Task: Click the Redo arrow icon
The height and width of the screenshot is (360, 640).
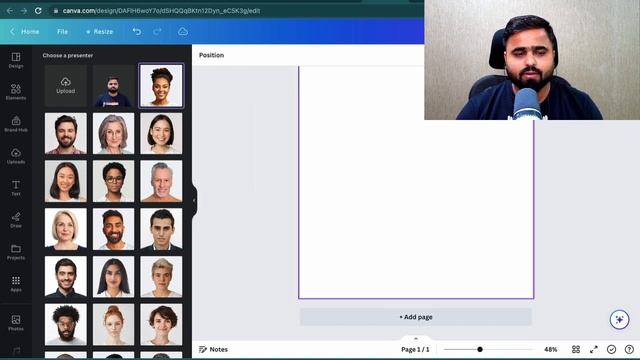Action: click(x=157, y=31)
